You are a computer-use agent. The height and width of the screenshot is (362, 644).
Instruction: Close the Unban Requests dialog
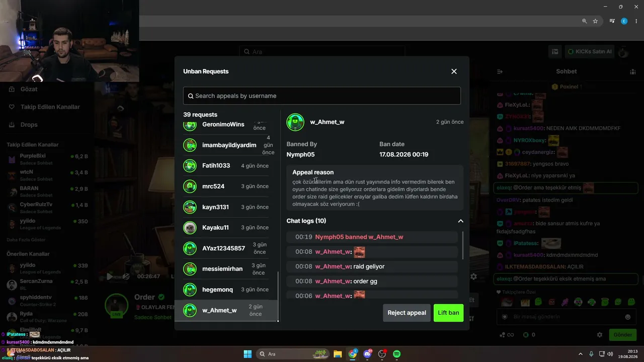pos(454,71)
